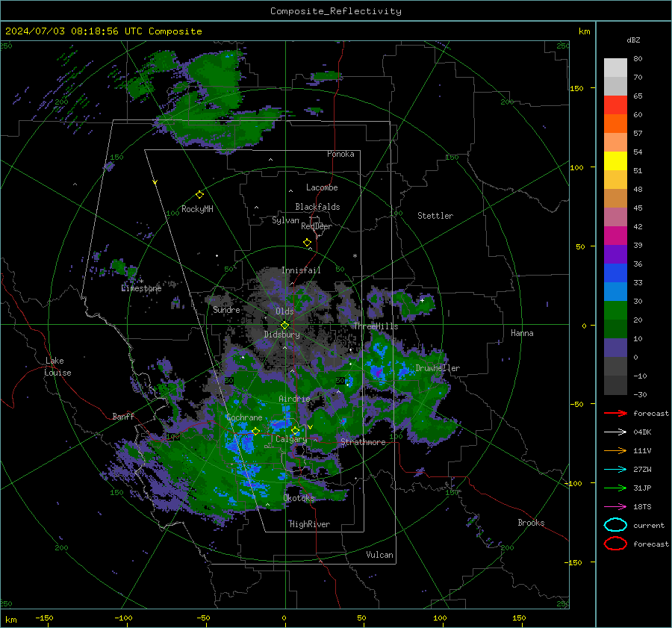The width and height of the screenshot is (672, 628).
Task: Select the purple 36-39 dBZ swatch
Action: pyautogui.click(x=615, y=255)
